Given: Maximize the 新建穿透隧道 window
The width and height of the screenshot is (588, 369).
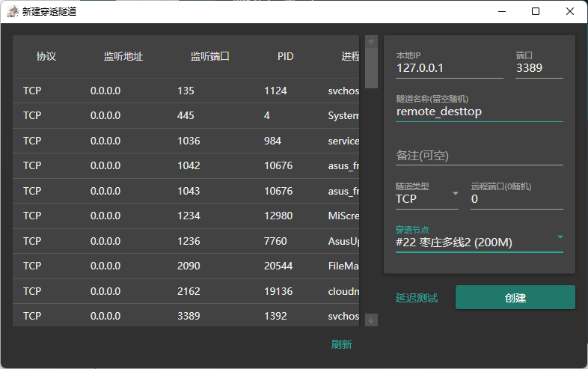Looking at the screenshot, I should 536,11.
